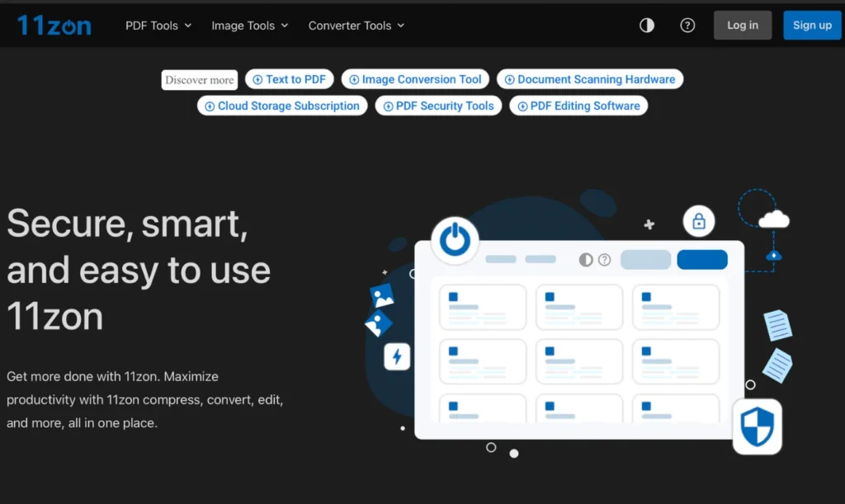Click the shield security icon
Viewport: 845px width, 504px height.
click(757, 426)
